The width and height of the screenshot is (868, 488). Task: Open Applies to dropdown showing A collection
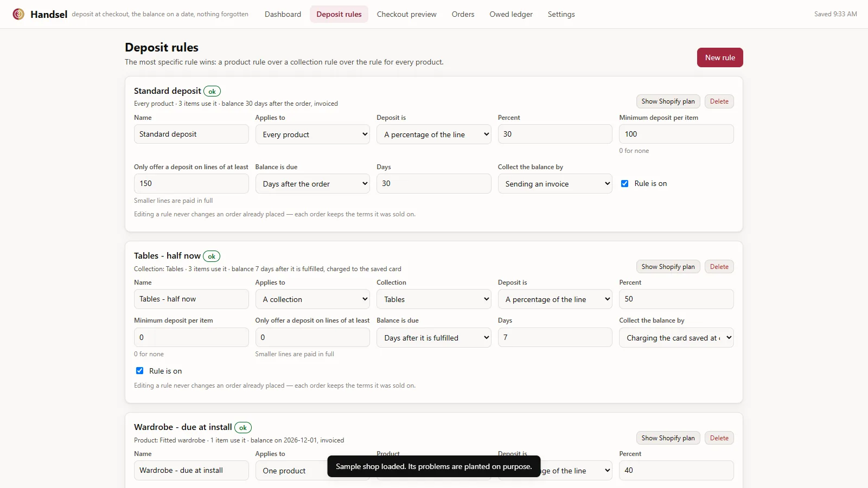tap(312, 299)
